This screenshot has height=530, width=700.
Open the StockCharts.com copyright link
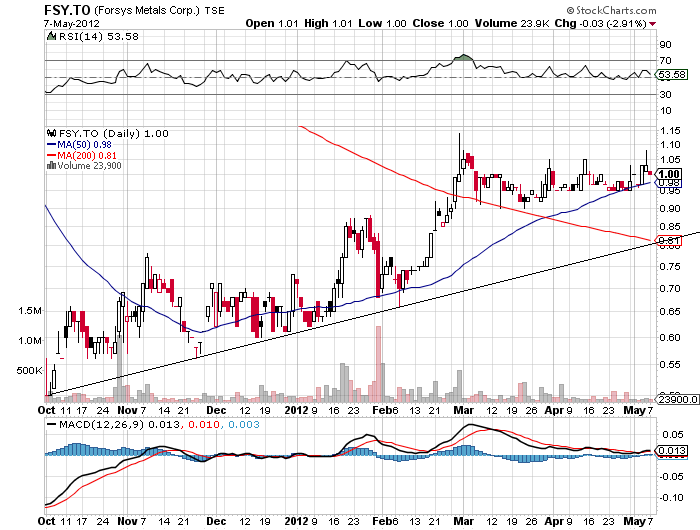[x=611, y=10]
